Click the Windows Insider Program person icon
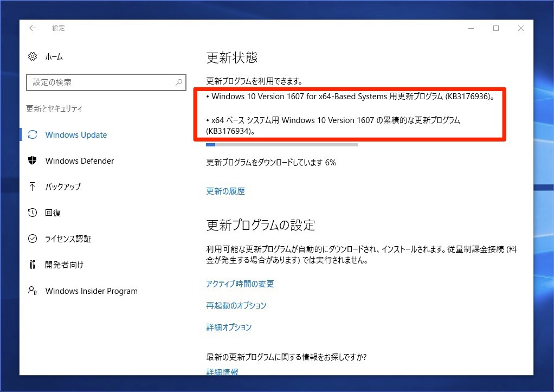 [33, 291]
